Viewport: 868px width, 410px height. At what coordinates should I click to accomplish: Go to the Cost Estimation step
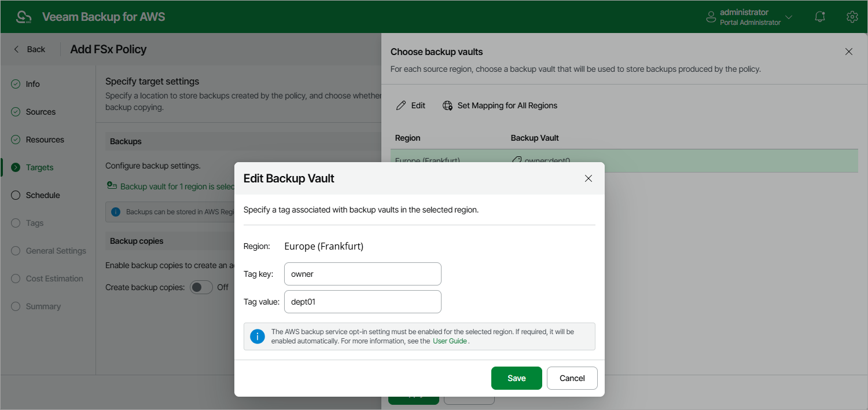pos(54,279)
